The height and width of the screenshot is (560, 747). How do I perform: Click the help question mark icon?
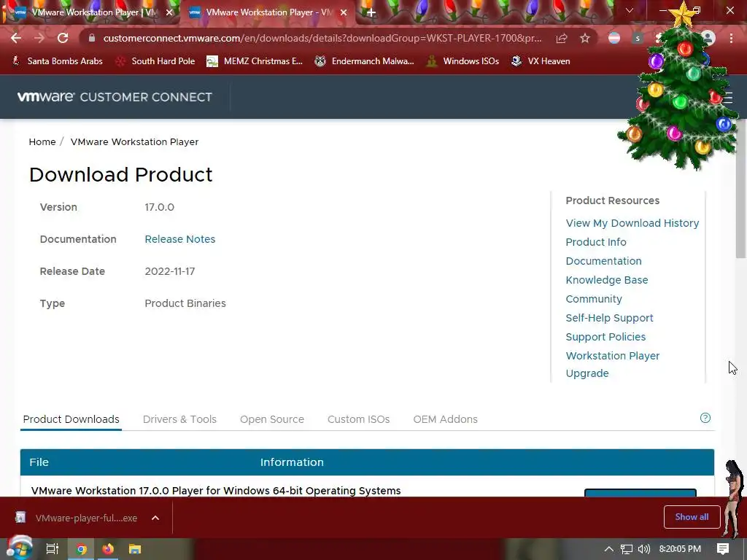705,418
